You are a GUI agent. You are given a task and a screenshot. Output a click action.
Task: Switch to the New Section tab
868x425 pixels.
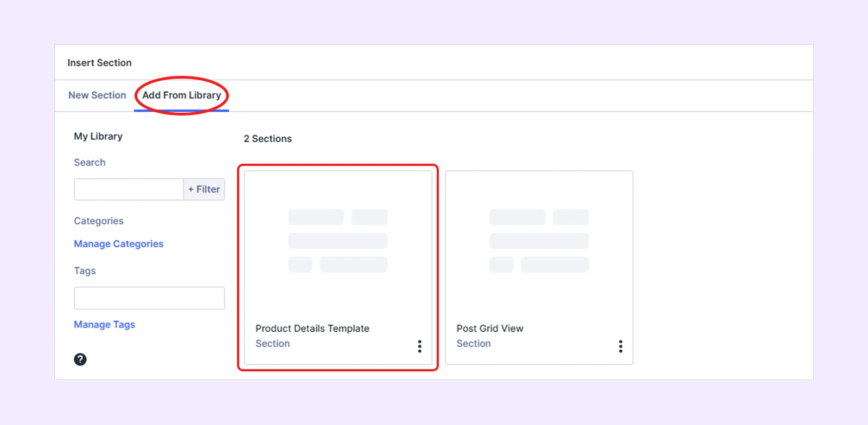pos(97,95)
